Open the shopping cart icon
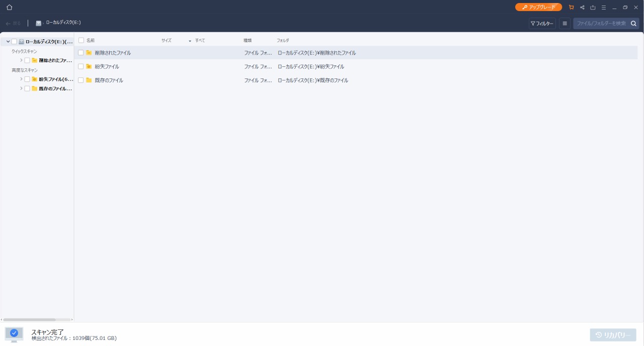This screenshot has width=644, height=346. click(x=571, y=8)
